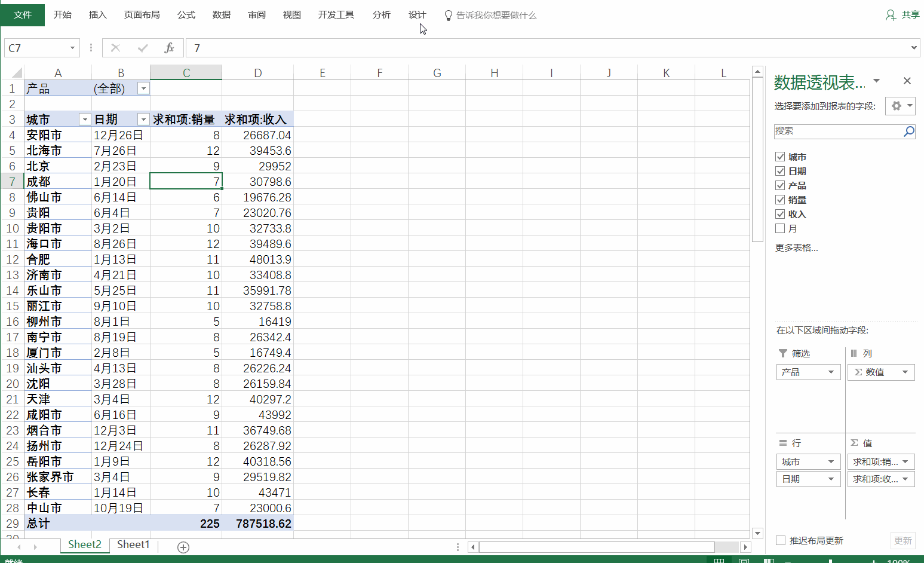The image size is (924, 563).
Task: Click the search magnifier in field list
Action: click(x=908, y=131)
